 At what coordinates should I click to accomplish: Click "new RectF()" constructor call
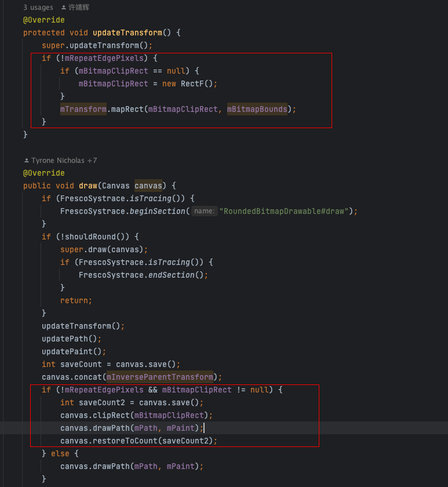[x=188, y=84]
